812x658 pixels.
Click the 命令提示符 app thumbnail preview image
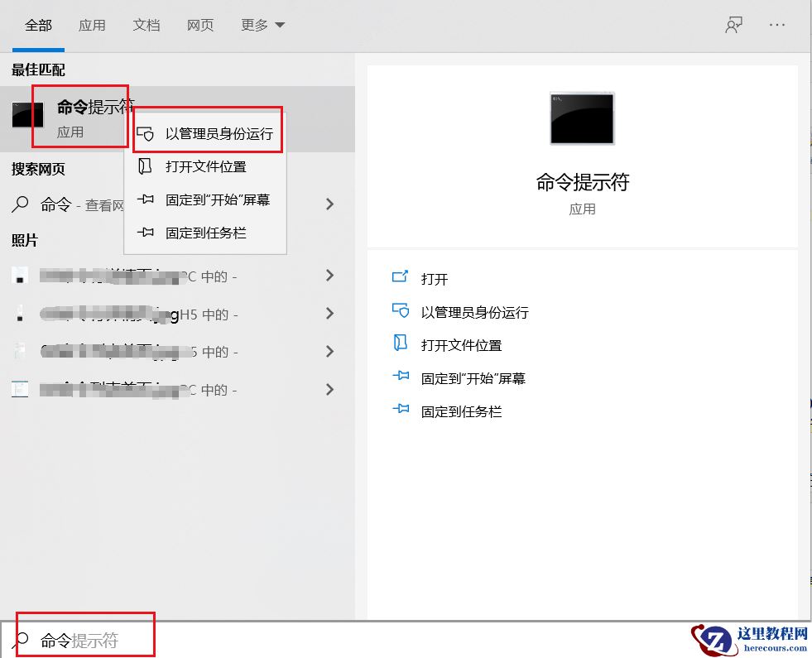coord(581,118)
